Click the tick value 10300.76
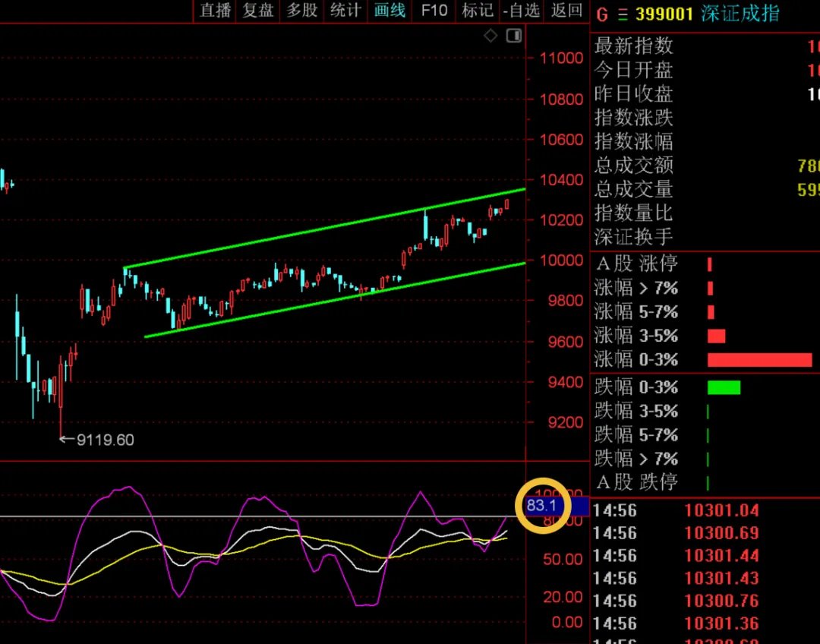The width and height of the screenshot is (820, 644). coord(722,601)
